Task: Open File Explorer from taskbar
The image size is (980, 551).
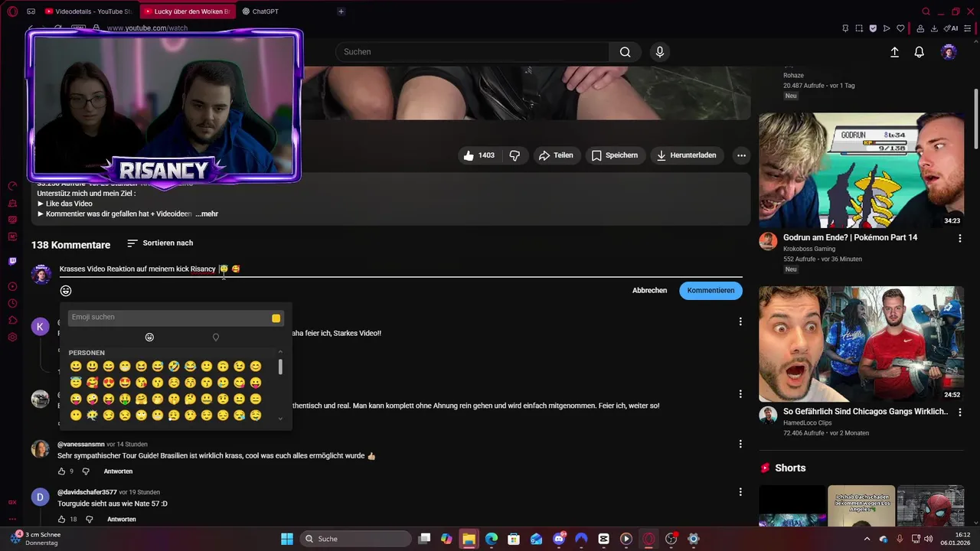Action: 469,539
